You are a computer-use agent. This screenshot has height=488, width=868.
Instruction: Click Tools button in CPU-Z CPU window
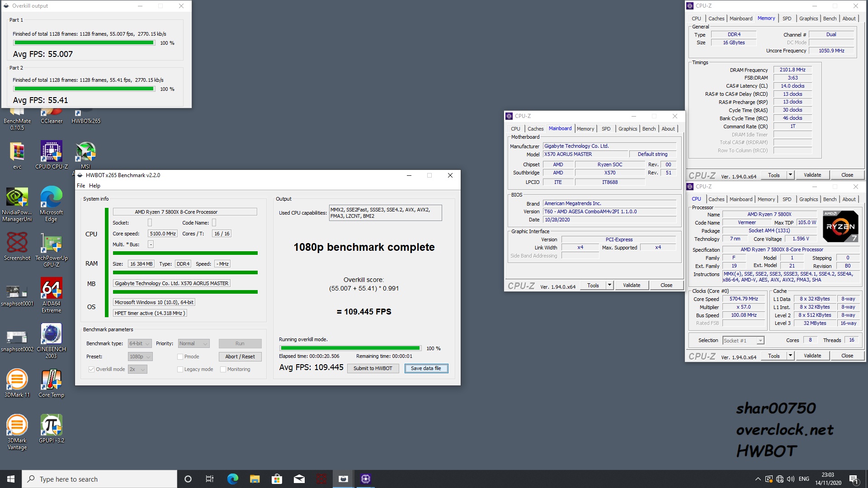tap(774, 356)
